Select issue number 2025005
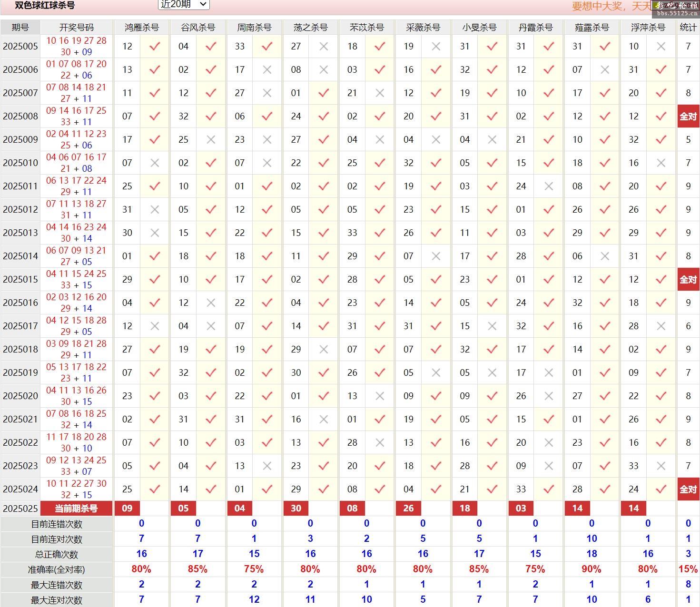 pos(20,46)
